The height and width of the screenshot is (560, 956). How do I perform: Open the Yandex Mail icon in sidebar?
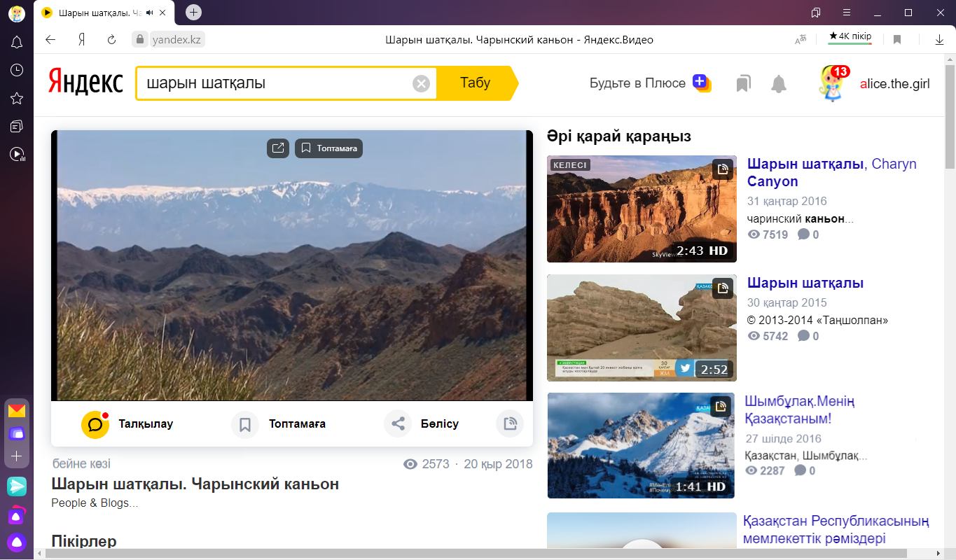point(17,411)
